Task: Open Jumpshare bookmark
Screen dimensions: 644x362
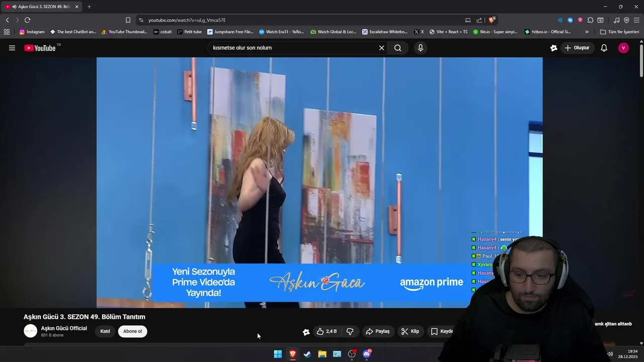Action: click(x=230, y=32)
